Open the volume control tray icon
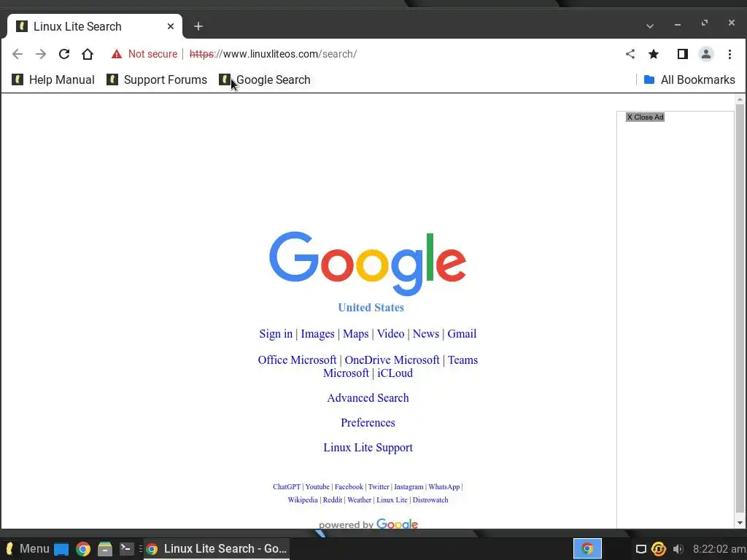Screen dimensions: 747x560 (678, 549)
